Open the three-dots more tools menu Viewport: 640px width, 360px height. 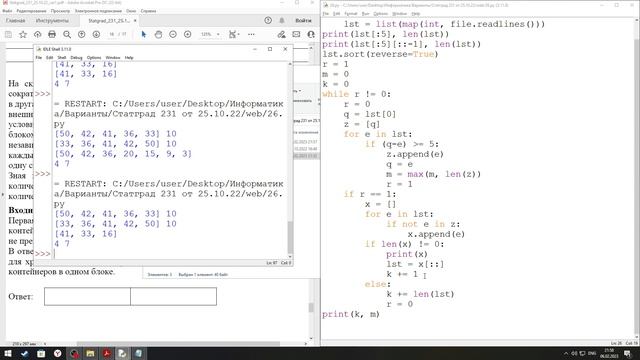point(251,34)
